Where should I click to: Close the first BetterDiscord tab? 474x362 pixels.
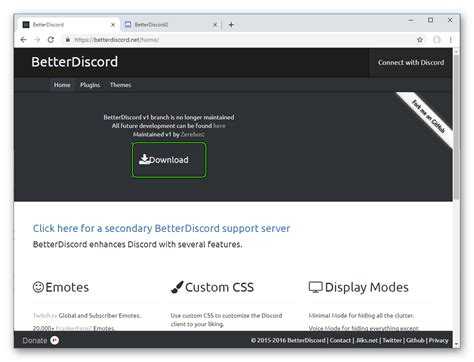tap(113, 25)
